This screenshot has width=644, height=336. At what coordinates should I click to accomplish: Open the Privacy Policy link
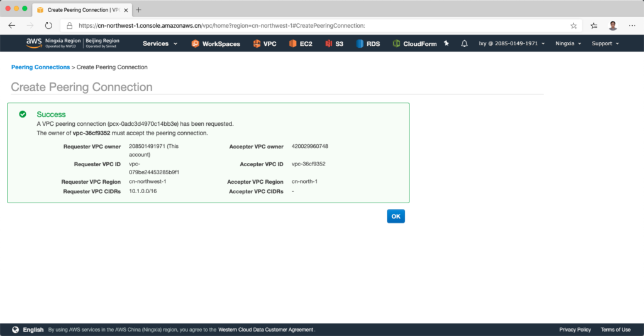575,330
